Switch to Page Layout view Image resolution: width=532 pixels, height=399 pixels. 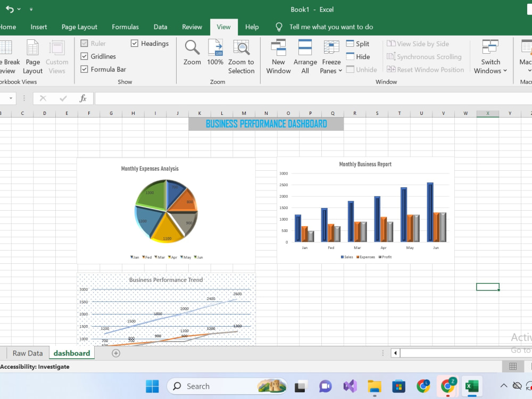pyautogui.click(x=32, y=56)
